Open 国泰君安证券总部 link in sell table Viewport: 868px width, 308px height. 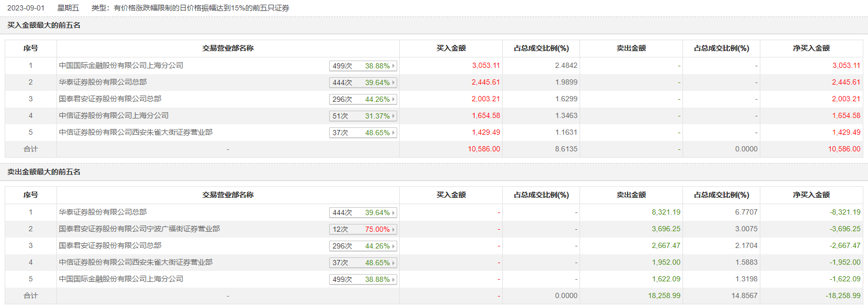point(110,245)
